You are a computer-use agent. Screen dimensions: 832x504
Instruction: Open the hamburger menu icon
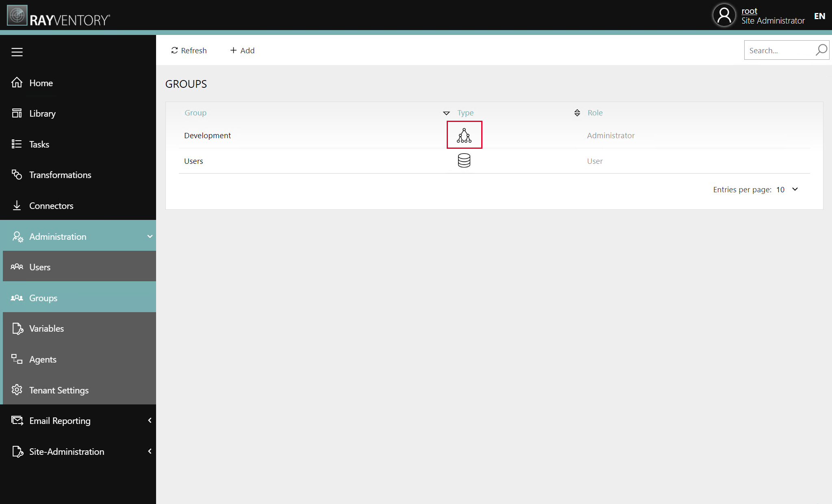(x=17, y=52)
